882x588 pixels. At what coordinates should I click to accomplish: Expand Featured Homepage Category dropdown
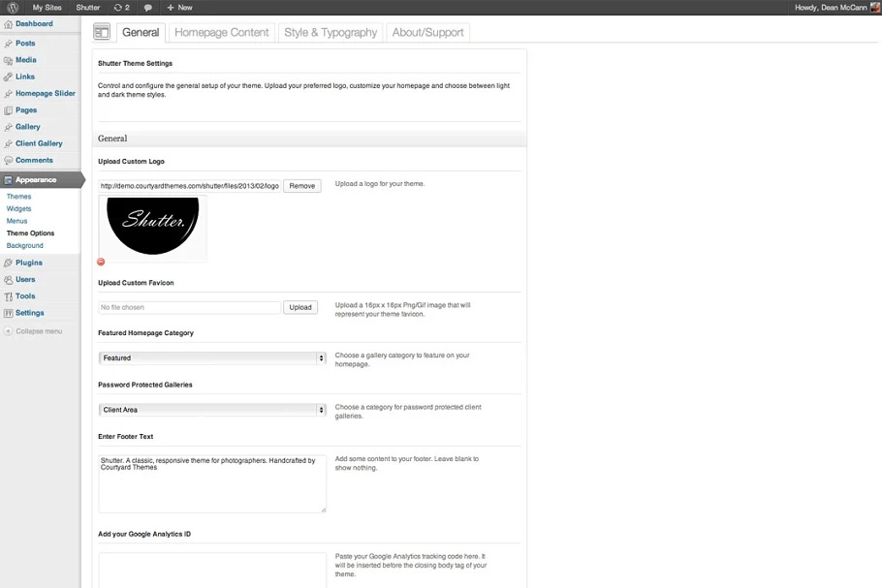(x=212, y=358)
